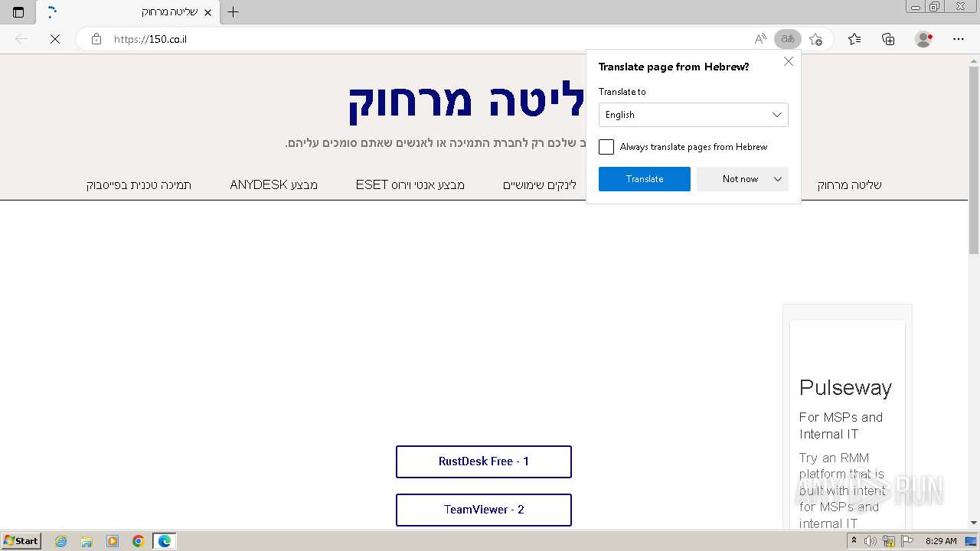Show hidden system tray icons arrow

click(854, 541)
